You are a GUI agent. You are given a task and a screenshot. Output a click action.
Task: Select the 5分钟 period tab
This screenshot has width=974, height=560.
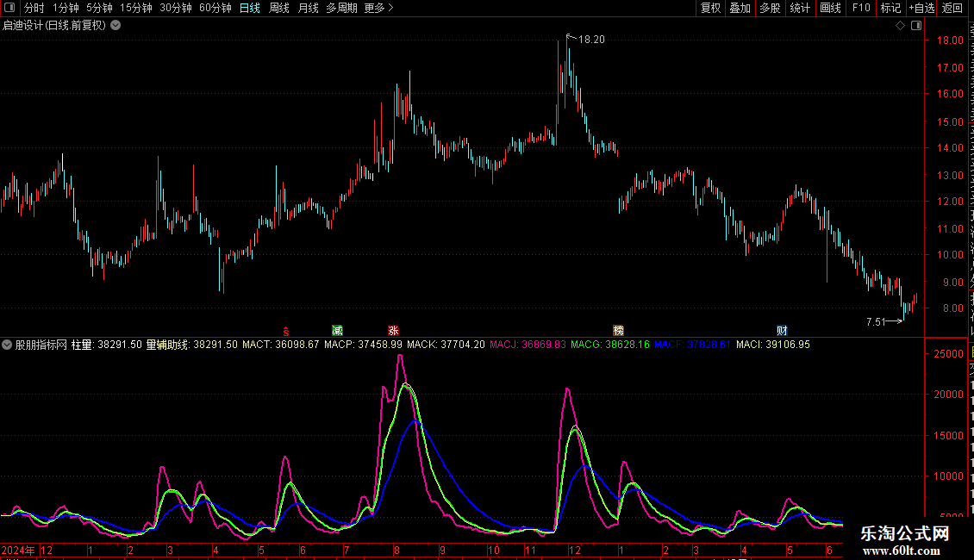[99, 8]
